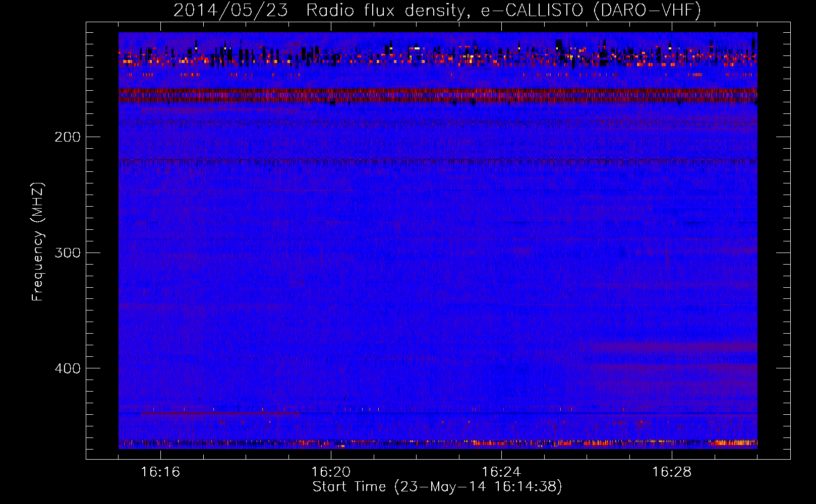Click the 16:28 time tick label
The width and height of the screenshot is (816, 504).
[672, 472]
